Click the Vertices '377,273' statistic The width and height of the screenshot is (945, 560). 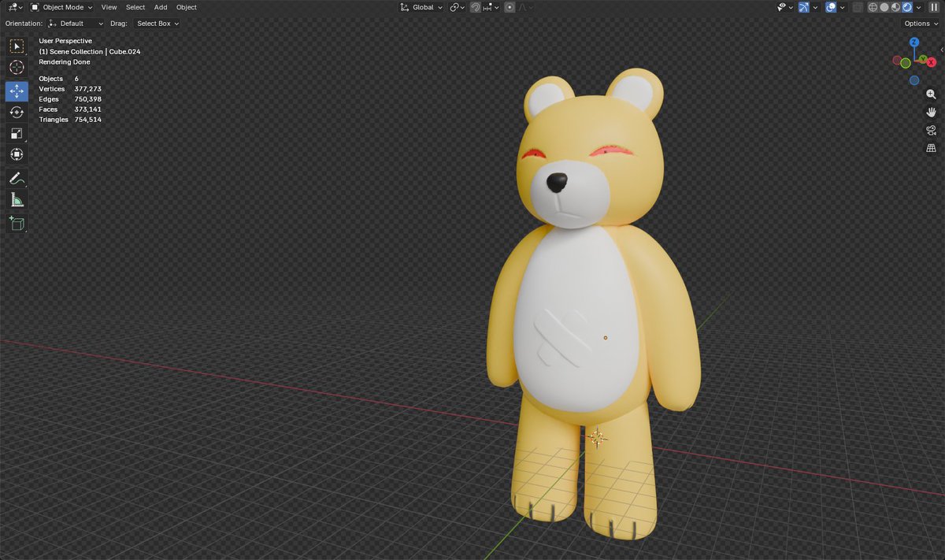(87, 89)
